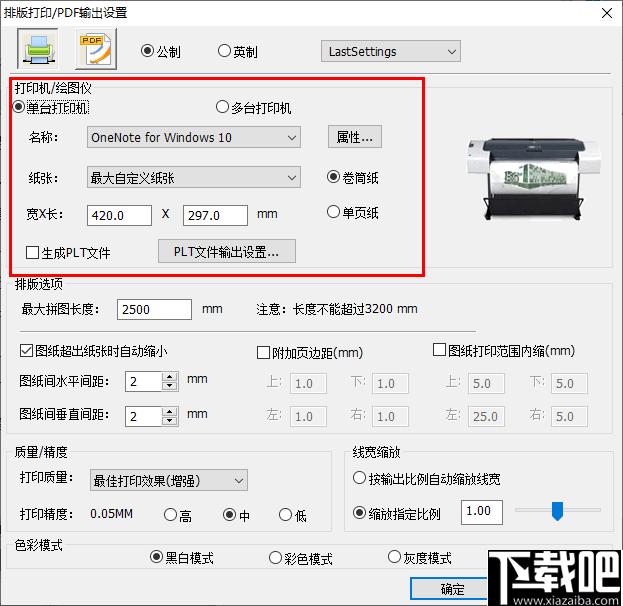Screen dimensions: 623x606
Task: Open the LastSettings preset dropdown
Action: 391,51
